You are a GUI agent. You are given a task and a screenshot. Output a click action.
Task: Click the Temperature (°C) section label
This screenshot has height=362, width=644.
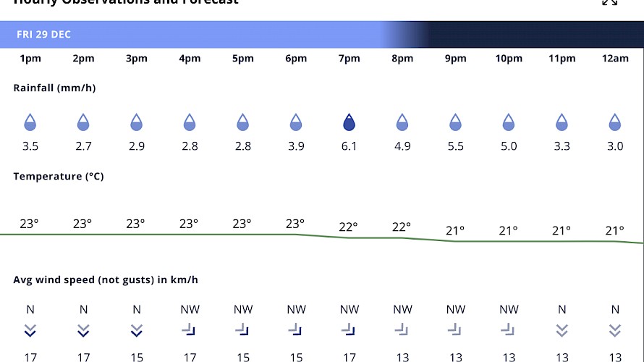[59, 176]
